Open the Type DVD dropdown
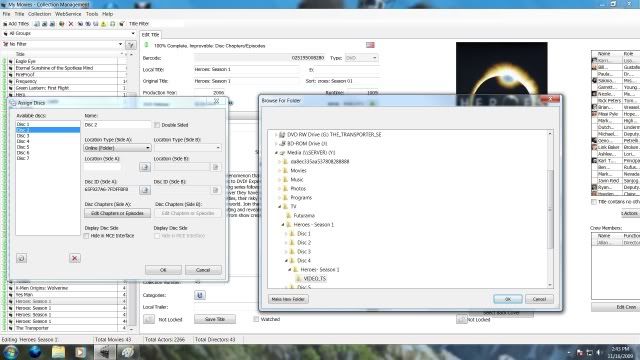 [x=361, y=58]
